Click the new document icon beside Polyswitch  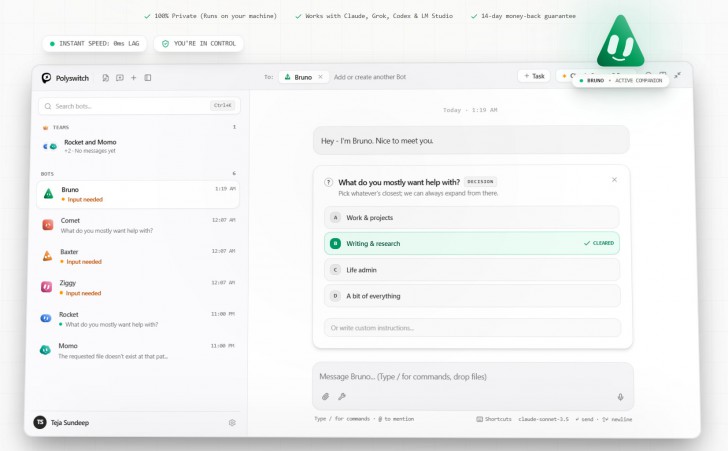click(x=106, y=78)
